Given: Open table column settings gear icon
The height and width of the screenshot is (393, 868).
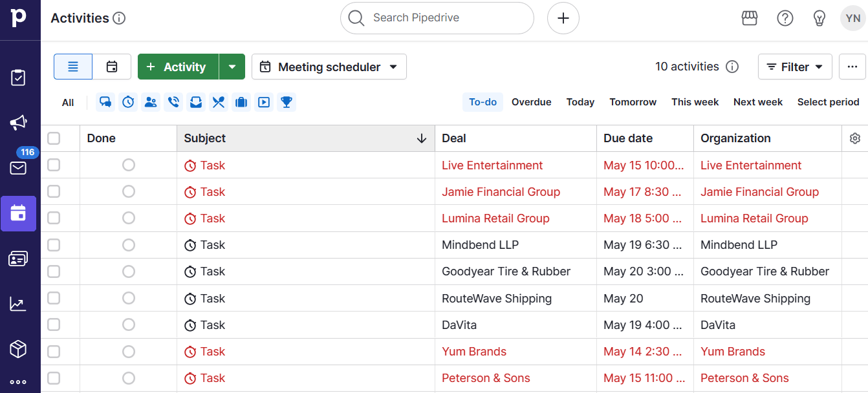Looking at the screenshot, I should pos(855,138).
